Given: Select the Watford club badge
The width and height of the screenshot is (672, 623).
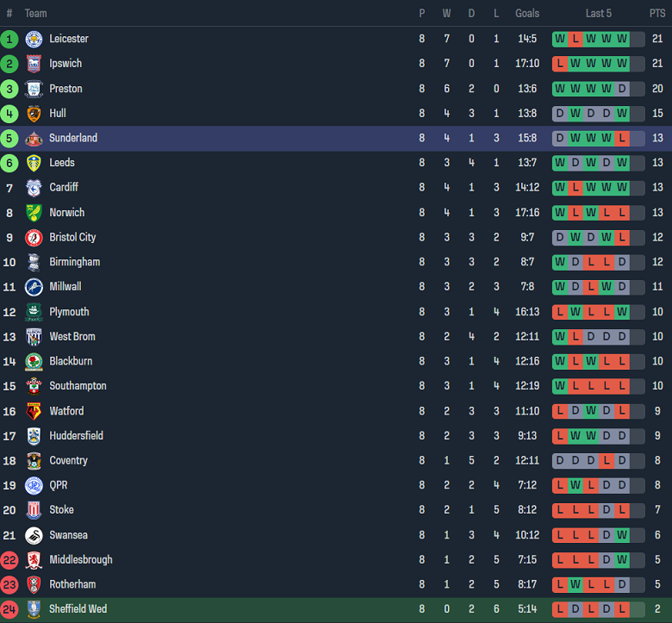Looking at the screenshot, I should 34,411.
